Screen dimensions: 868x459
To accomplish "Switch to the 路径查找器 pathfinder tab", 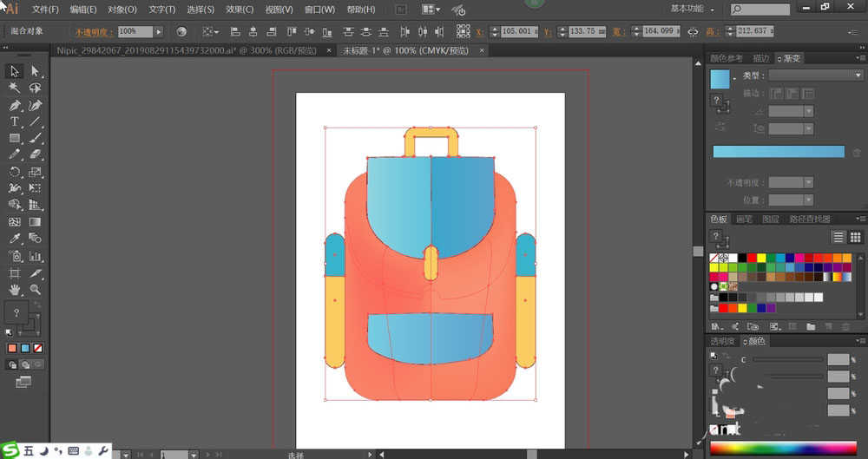I will click(810, 220).
